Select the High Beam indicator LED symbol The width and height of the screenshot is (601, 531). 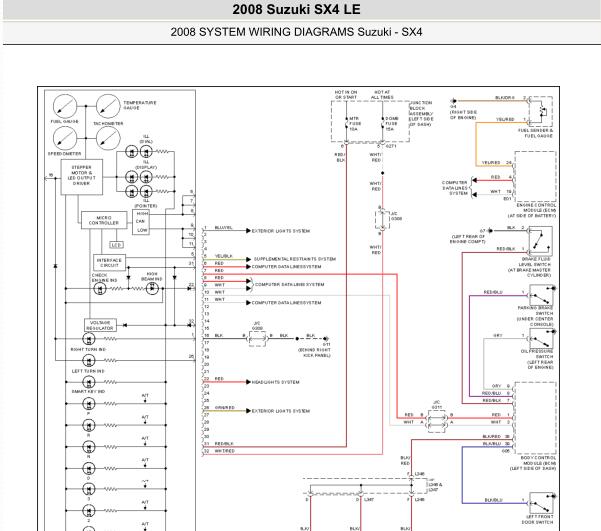click(x=152, y=288)
